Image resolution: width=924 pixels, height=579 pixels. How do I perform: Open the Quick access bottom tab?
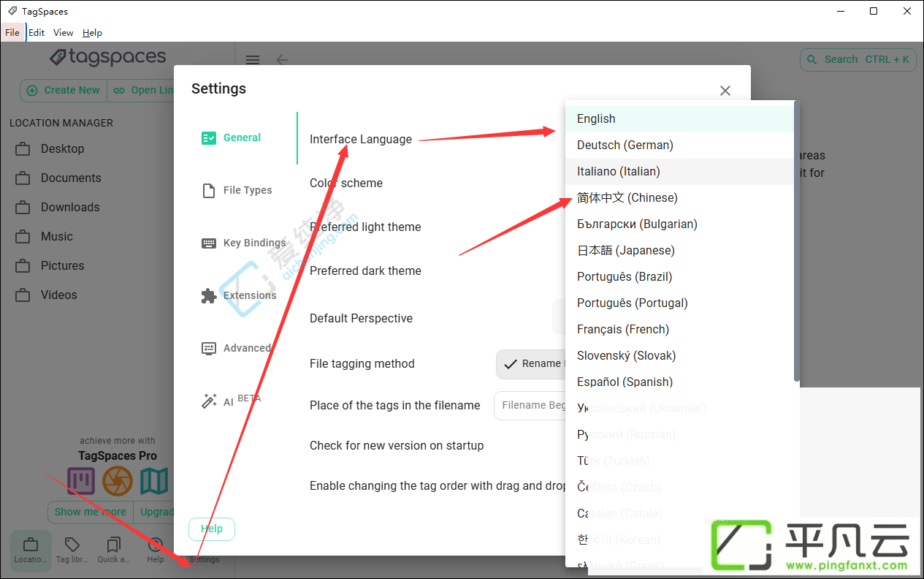tap(113, 550)
